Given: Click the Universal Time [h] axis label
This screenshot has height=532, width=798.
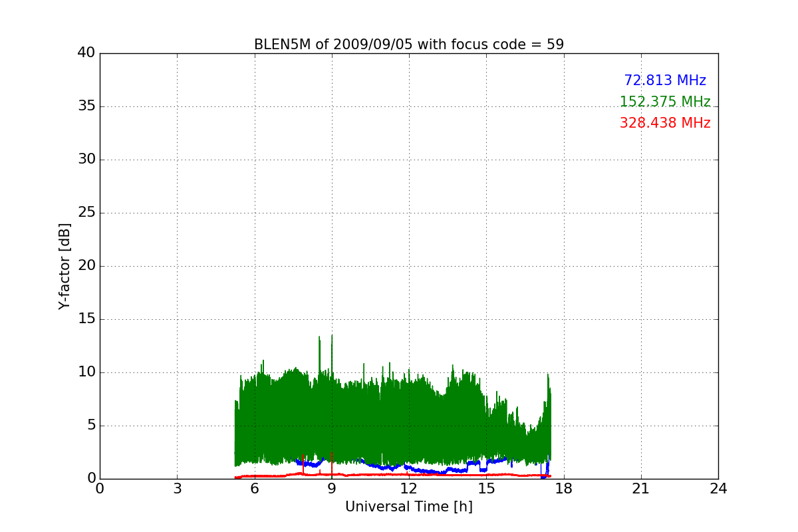Looking at the screenshot, I should tap(408, 507).
